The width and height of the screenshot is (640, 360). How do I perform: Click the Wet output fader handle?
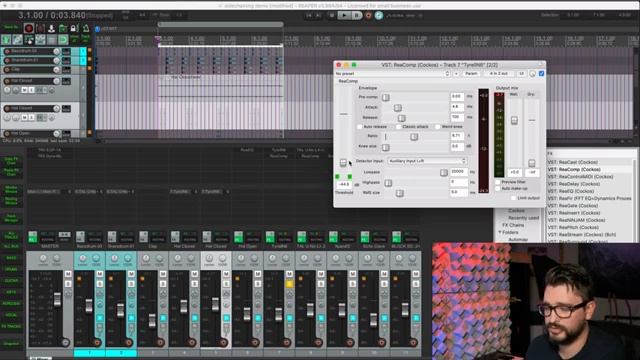click(x=514, y=120)
